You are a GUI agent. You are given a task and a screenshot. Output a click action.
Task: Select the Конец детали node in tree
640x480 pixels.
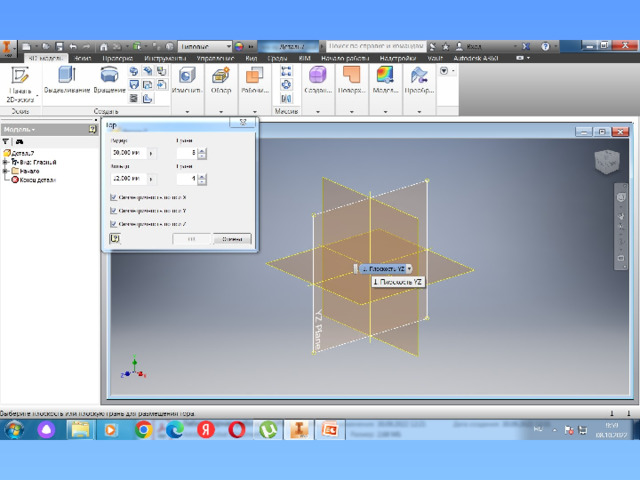pos(38,180)
